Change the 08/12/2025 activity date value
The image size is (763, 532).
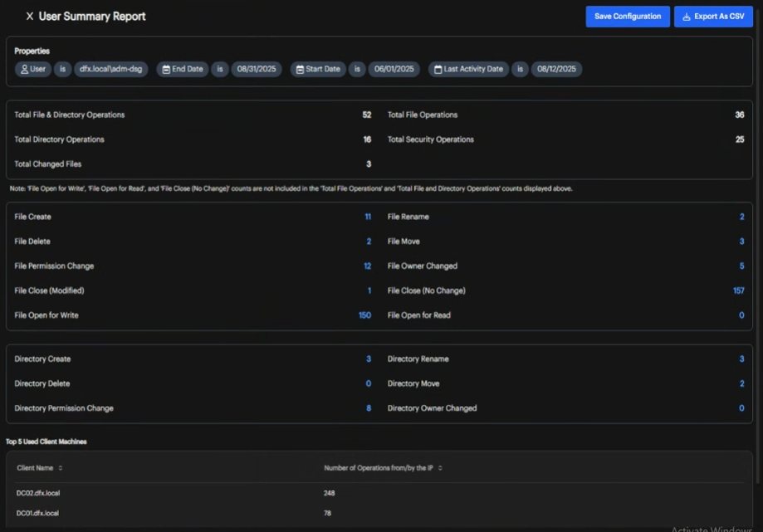coord(556,69)
